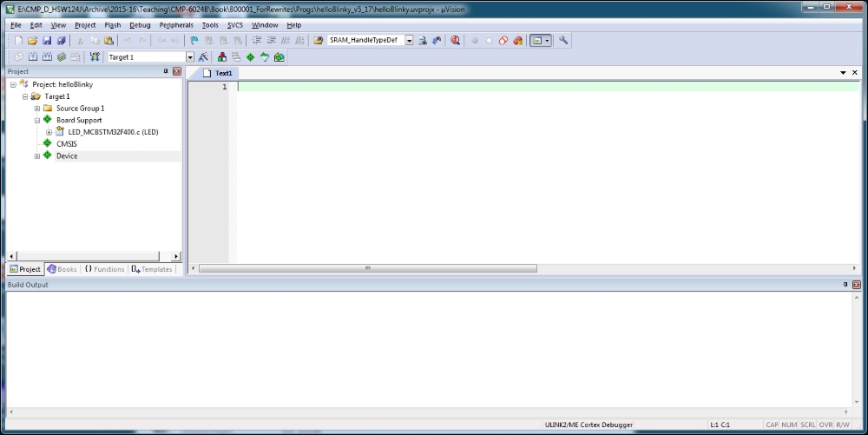Click the Save file icon
The width and height of the screenshot is (868, 435).
pos(47,41)
